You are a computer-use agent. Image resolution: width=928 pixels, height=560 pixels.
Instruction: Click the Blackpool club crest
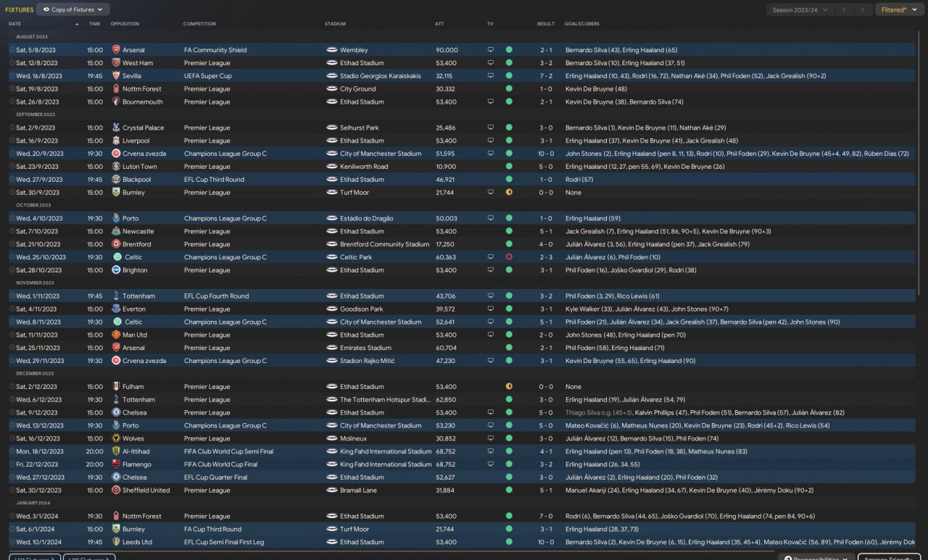(116, 180)
